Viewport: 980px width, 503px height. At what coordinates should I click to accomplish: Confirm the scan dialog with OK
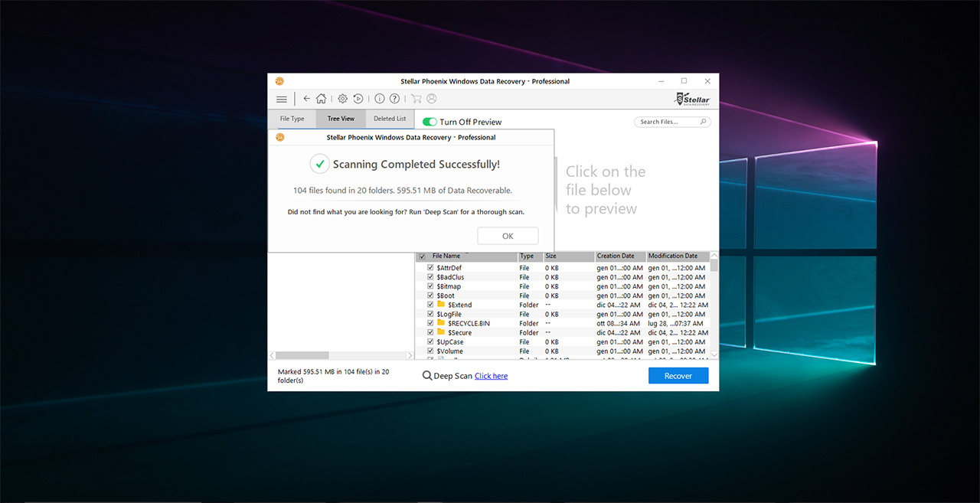click(508, 236)
